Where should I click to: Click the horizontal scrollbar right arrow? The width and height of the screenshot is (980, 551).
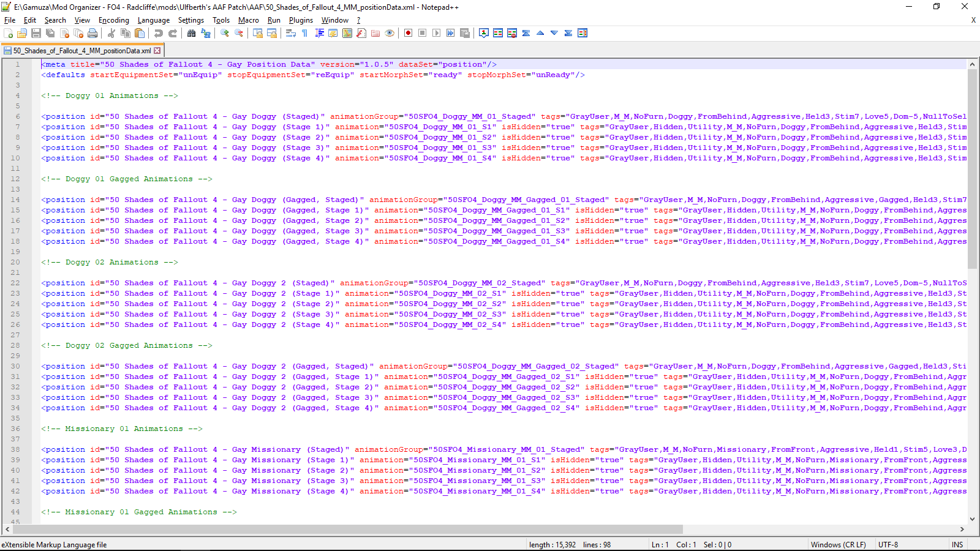(x=962, y=529)
